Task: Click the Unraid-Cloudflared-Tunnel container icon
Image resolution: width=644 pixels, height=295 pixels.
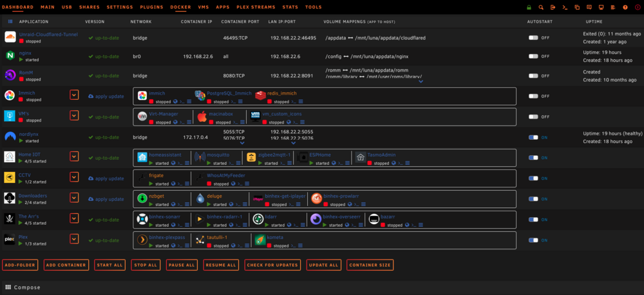Action: (x=10, y=37)
